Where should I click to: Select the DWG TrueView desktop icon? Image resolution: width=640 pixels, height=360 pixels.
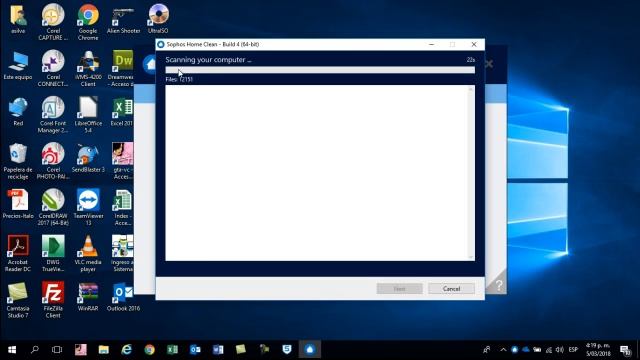coord(53,253)
